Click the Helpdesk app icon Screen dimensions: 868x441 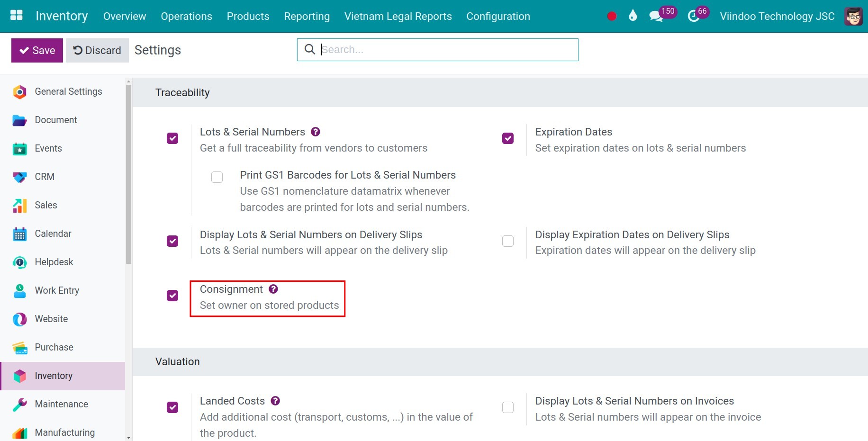[x=19, y=262]
